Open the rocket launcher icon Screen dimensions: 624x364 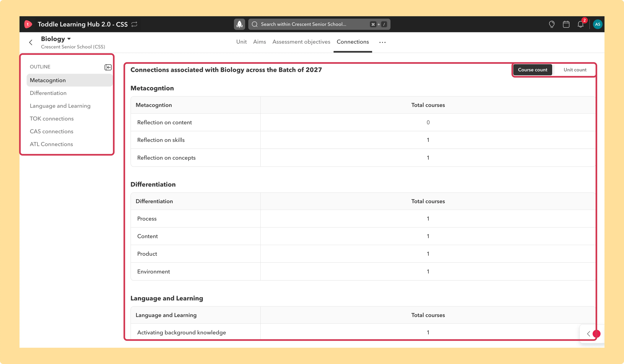[x=239, y=24]
